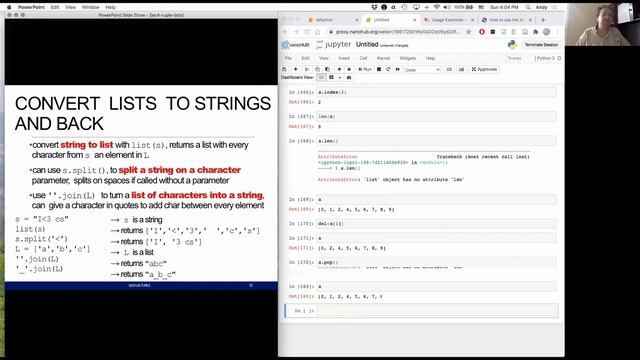640x360 pixels.
Task: Open Wi-Fi status in the menu bar
Action: [x=436, y=7]
